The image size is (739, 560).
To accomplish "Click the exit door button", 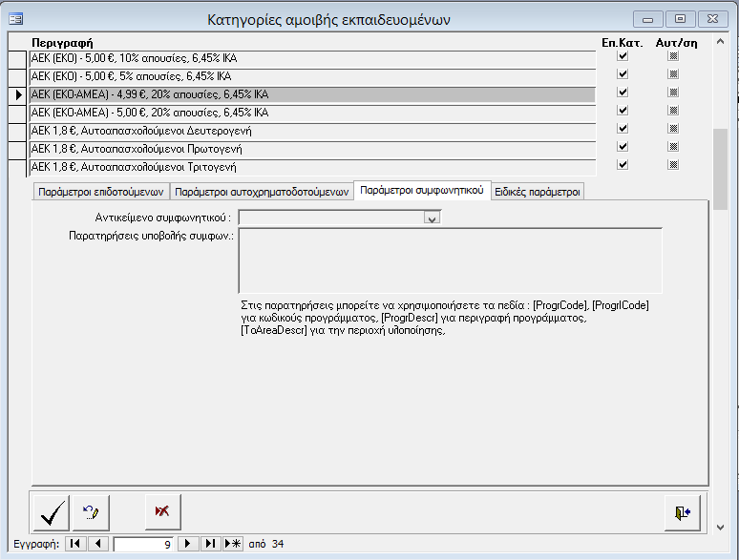I will pyautogui.click(x=683, y=512).
